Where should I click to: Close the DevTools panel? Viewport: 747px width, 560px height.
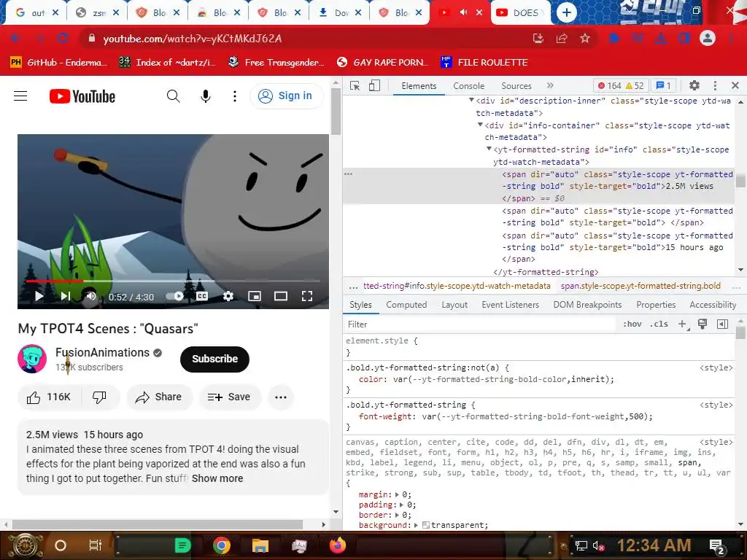(735, 86)
